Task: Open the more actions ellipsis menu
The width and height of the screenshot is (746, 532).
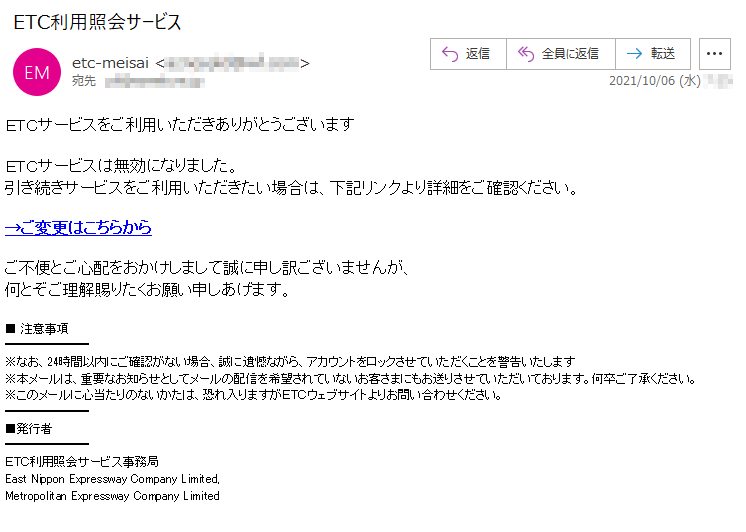Action: (x=715, y=54)
